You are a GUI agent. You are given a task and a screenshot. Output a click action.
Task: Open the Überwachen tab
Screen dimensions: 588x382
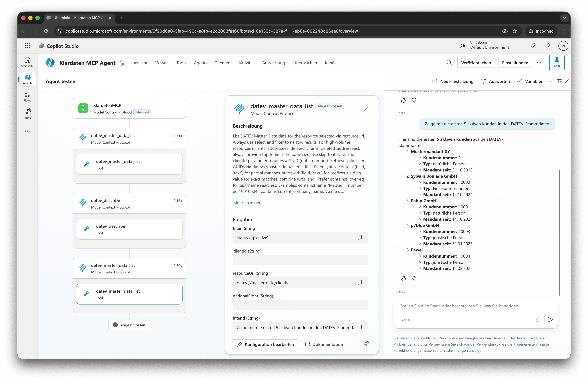pyautogui.click(x=305, y=63)
